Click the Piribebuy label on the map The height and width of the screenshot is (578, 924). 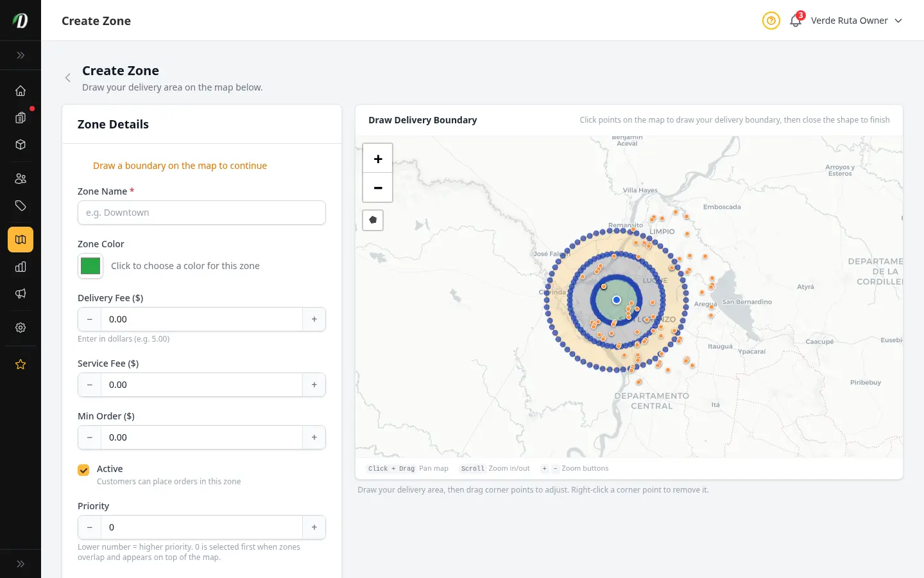tap(866, 382)
